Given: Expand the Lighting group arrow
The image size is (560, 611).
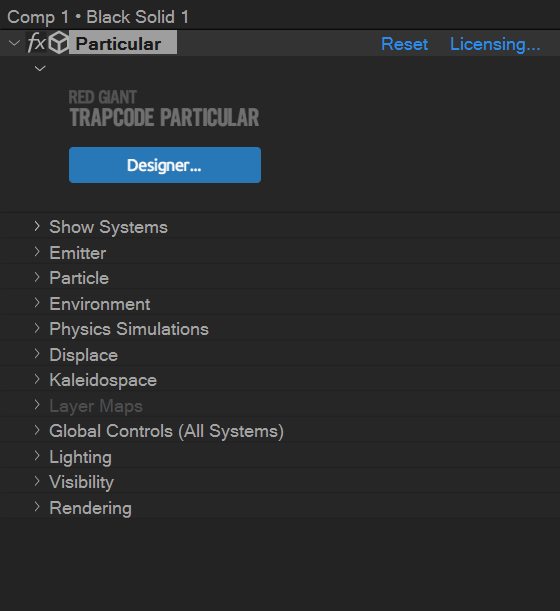Looking at the screenshot, I should (x=37, y=456).
